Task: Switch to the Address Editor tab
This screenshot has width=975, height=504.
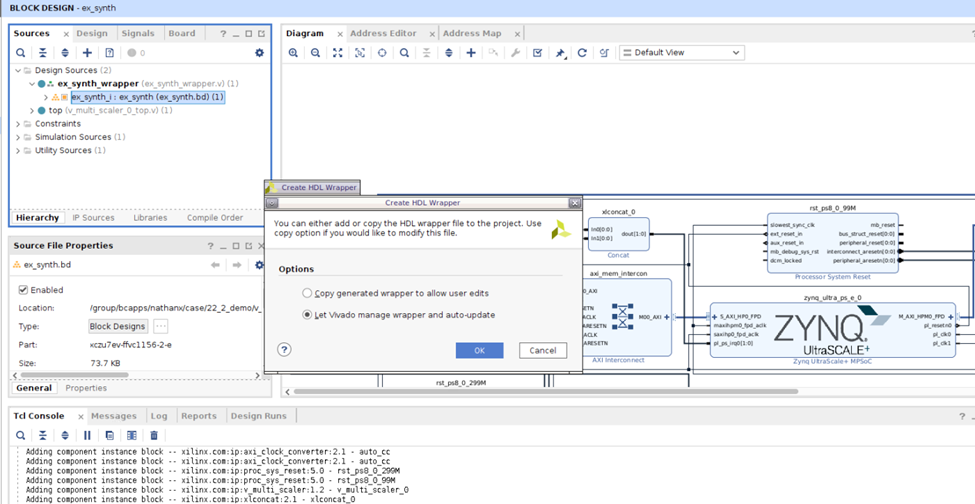Action: point(382,33)
